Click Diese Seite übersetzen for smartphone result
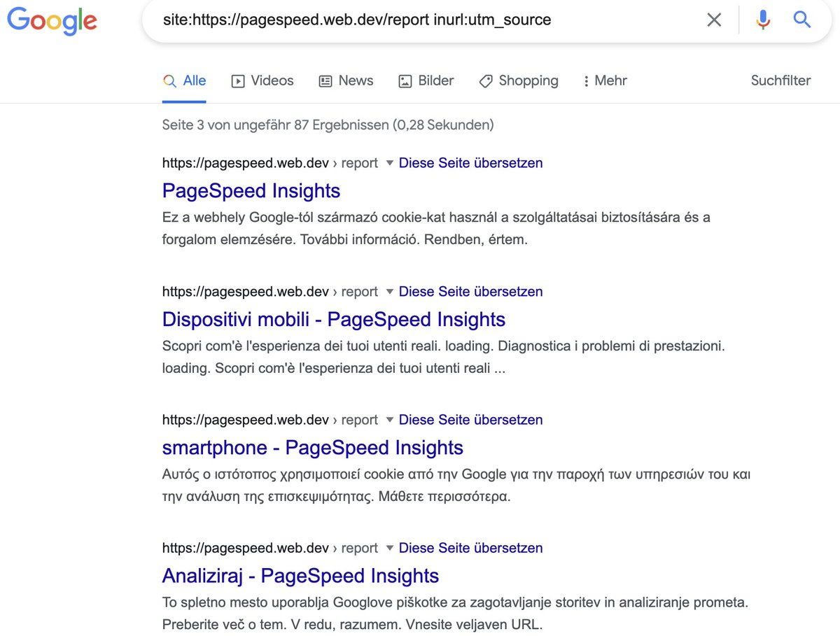The height and width of the screenshot is (636, 840). (470, 420)
